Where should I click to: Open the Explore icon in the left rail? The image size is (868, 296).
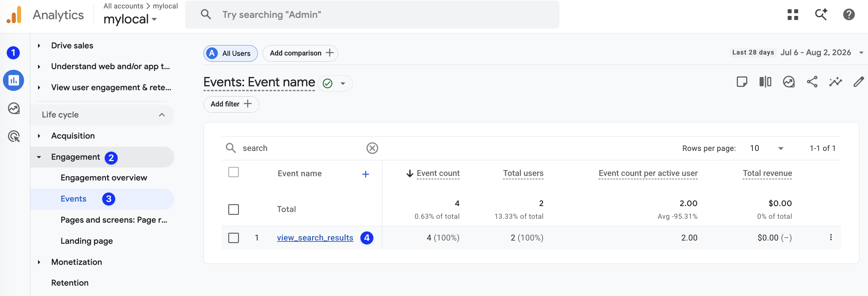click(14, 108)
